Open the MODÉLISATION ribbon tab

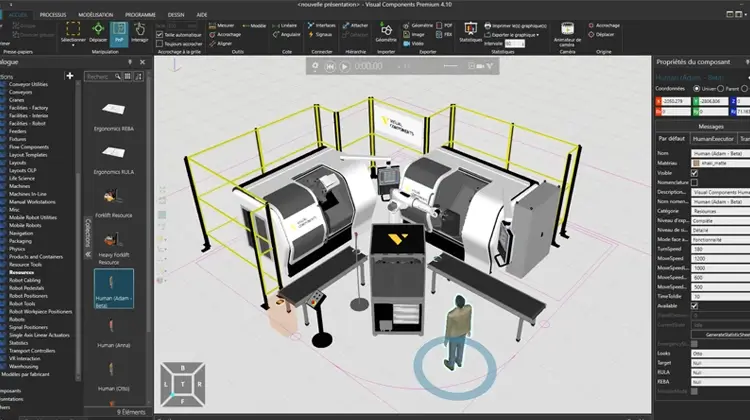(x=96, y=15)
